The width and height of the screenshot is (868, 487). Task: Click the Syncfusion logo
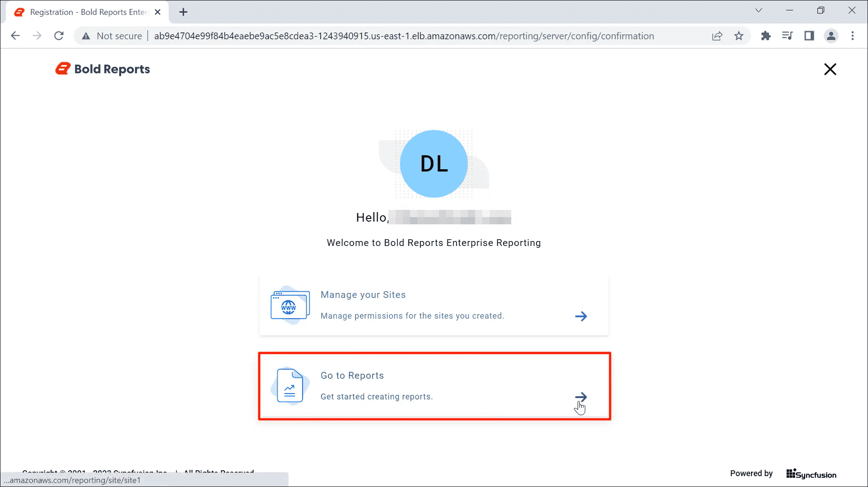point(811,473)
